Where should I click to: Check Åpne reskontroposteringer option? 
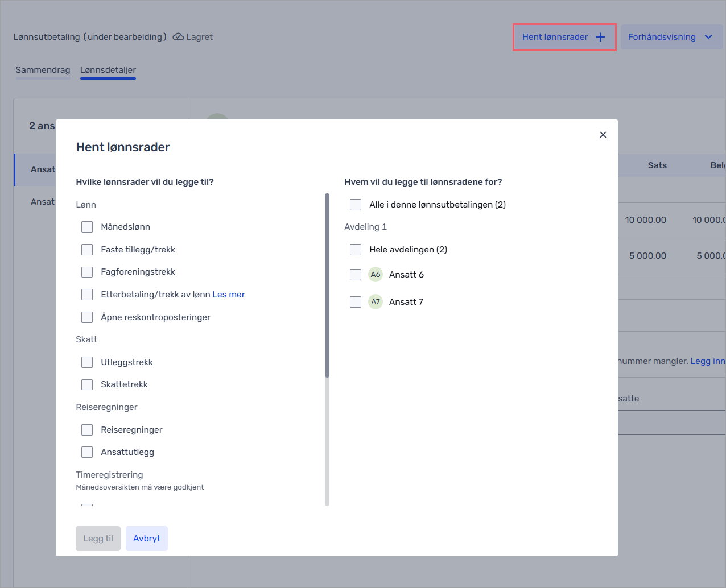pyautogui.click(x=87, y=317)
